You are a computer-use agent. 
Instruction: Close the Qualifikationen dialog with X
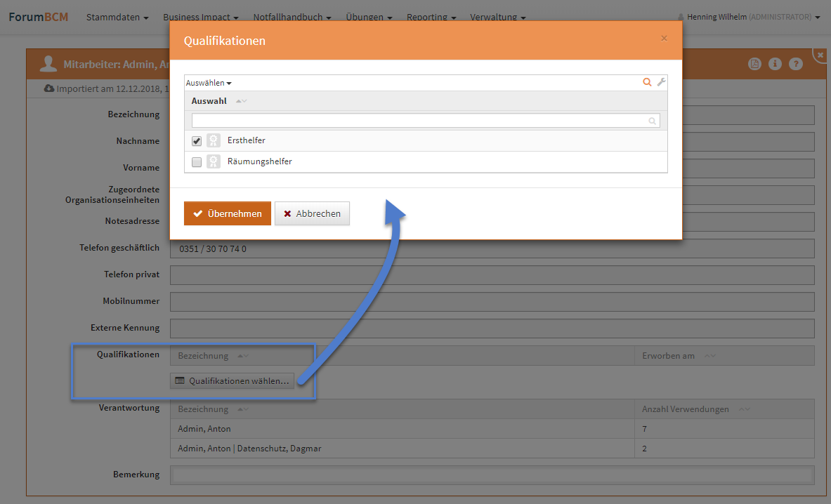click(664, 39)
